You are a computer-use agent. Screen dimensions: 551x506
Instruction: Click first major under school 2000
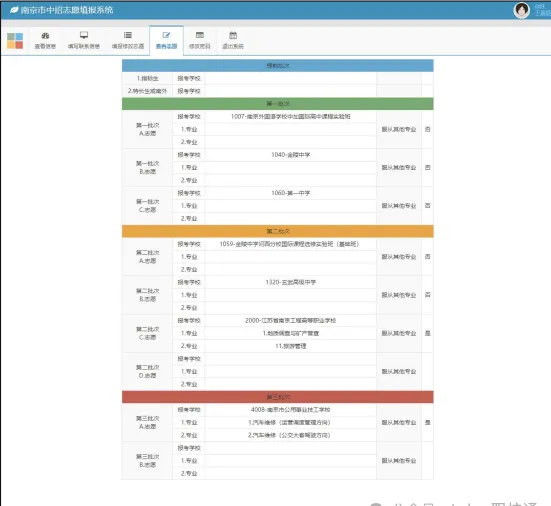[x=291, y=333]
